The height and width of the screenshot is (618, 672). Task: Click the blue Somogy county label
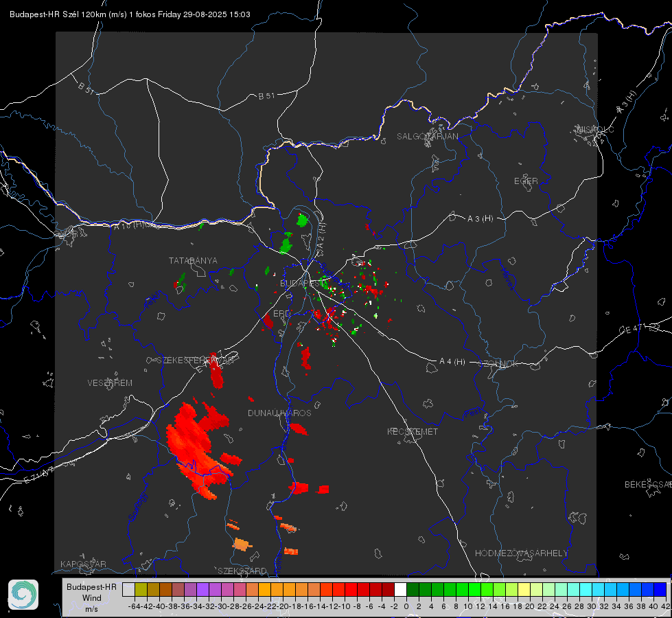pos(137,507)
